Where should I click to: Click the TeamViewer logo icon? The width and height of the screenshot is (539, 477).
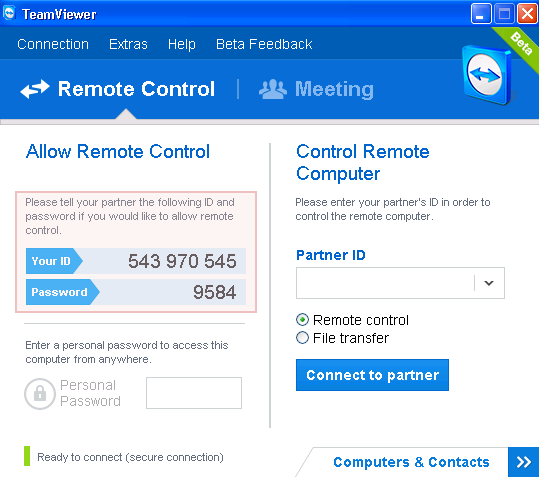pos(486,75)
